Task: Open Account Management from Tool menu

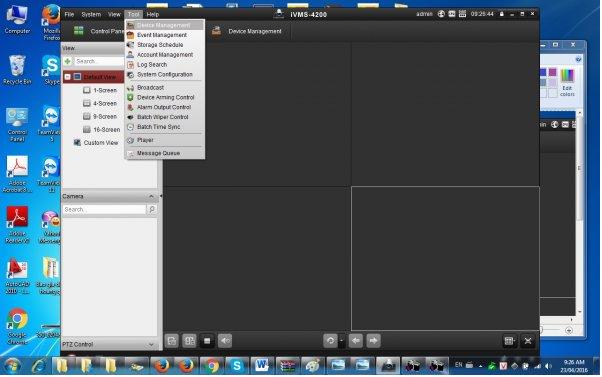Action: [x=164, y=55]
